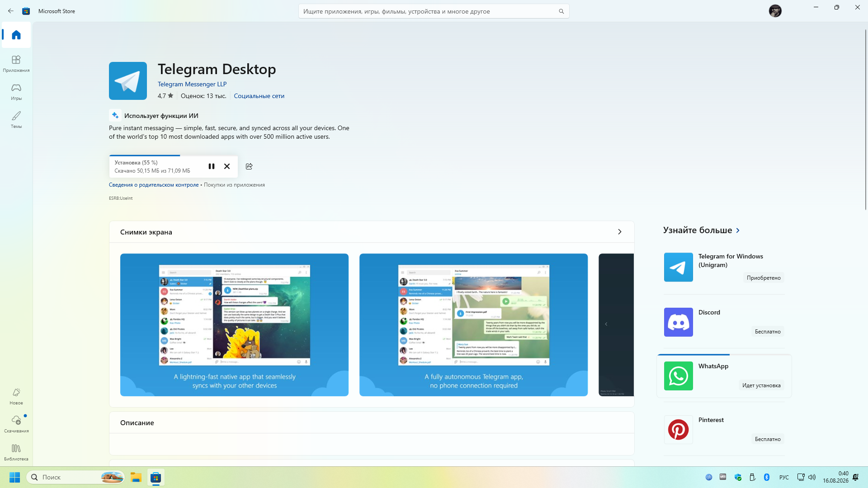Pause the Telegram installation
868x488 pixels.
pos(212,166)
